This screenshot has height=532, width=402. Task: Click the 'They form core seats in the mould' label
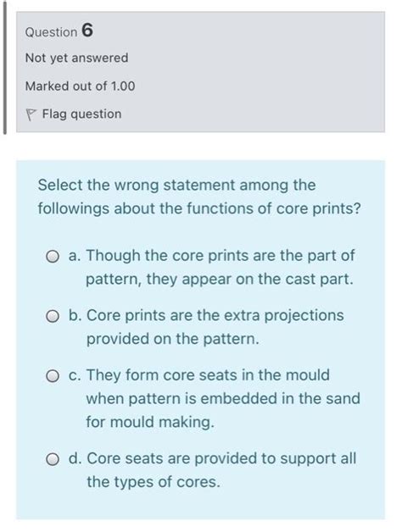pyautogui.click(x=208, y=375)
